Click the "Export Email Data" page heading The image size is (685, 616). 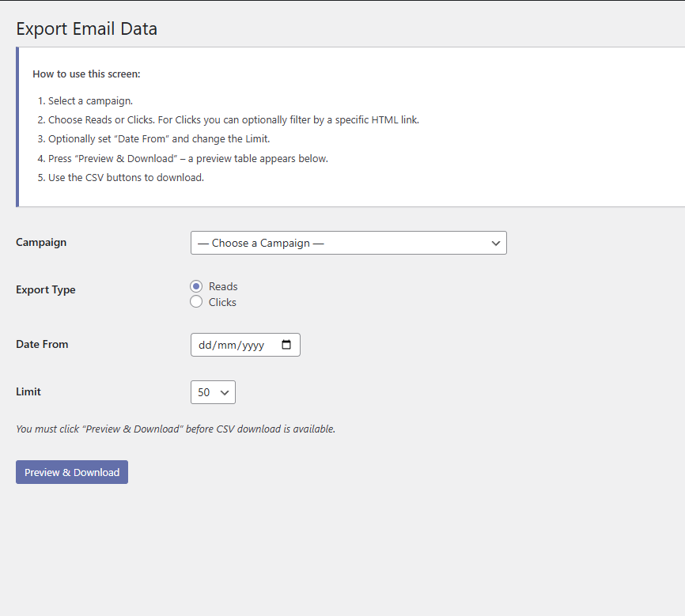tap(86, 29)
